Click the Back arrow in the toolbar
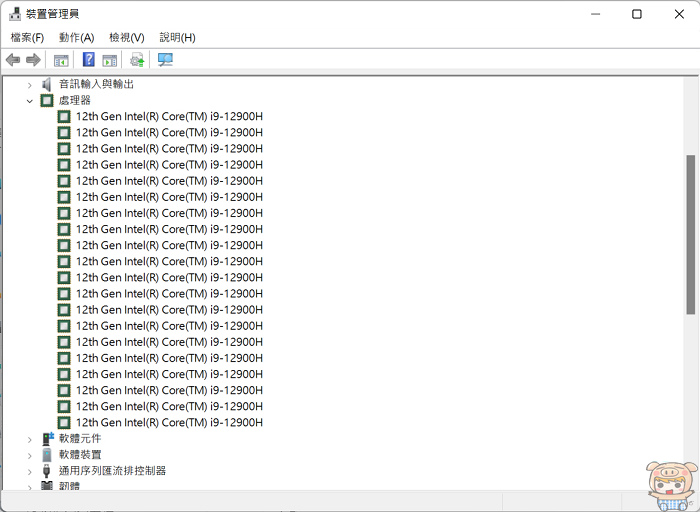Screen dimensions: 700x512 point(13,59)
